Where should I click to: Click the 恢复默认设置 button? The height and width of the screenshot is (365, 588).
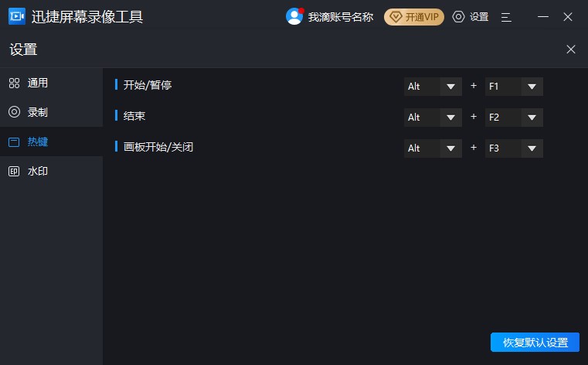point(535,343)
